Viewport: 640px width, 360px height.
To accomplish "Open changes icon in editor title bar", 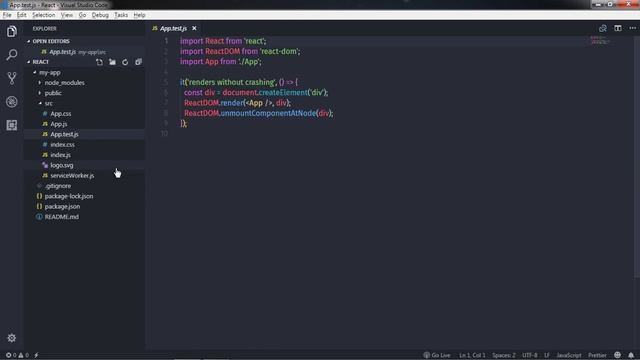I will point(603,28).
